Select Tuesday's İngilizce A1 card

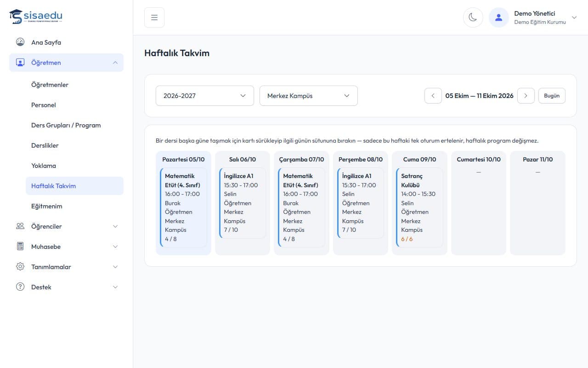coord(243,203)
